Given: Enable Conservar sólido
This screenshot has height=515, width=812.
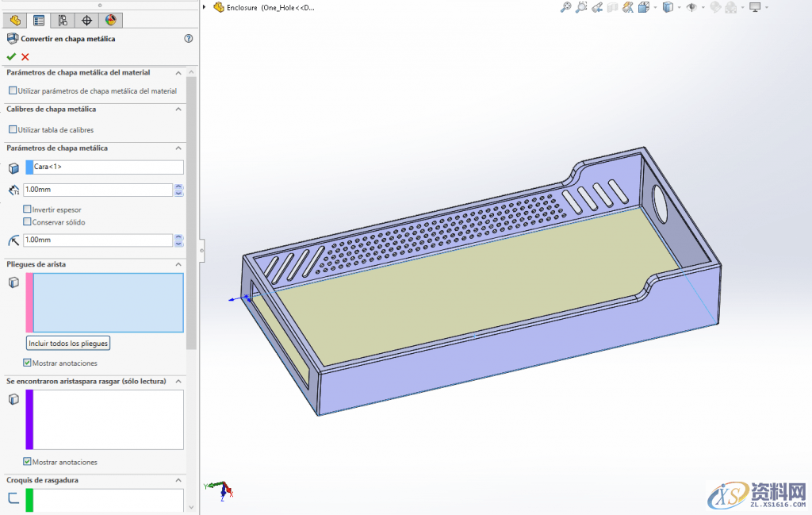Looking at the screenshot, I should [27, 222].
